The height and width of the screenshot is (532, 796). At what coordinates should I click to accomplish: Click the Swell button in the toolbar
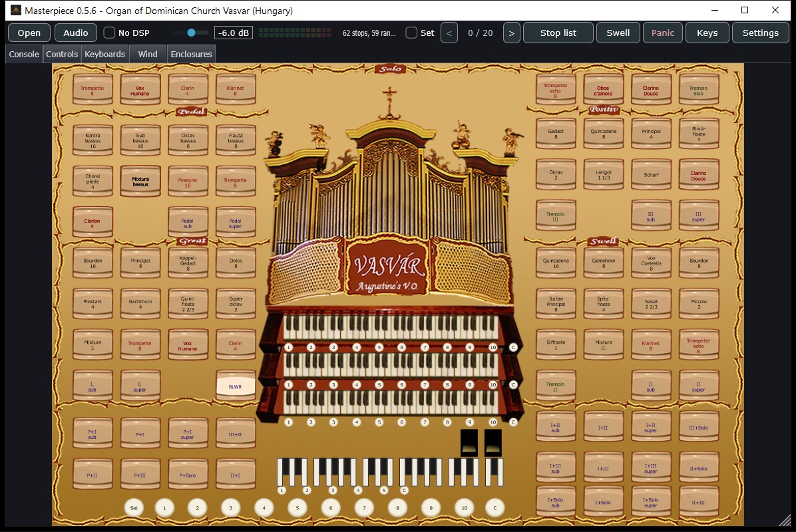[x=618, y=33]
